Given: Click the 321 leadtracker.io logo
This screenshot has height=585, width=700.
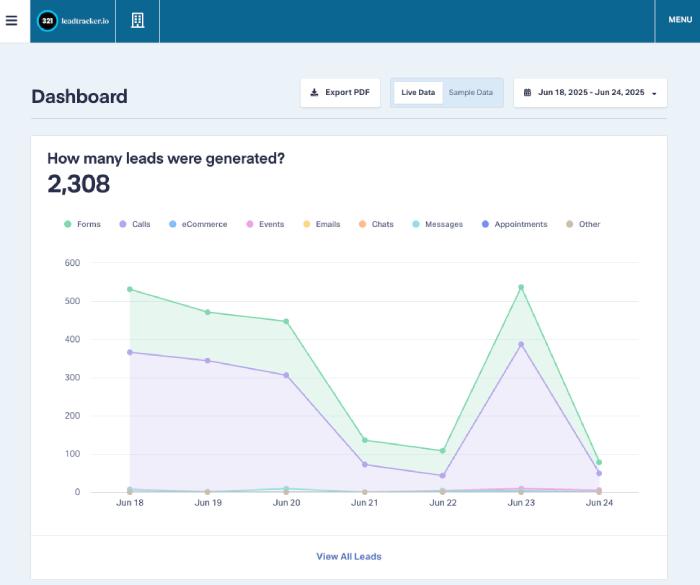Looking at the screenshot, I should pos(72,21).
